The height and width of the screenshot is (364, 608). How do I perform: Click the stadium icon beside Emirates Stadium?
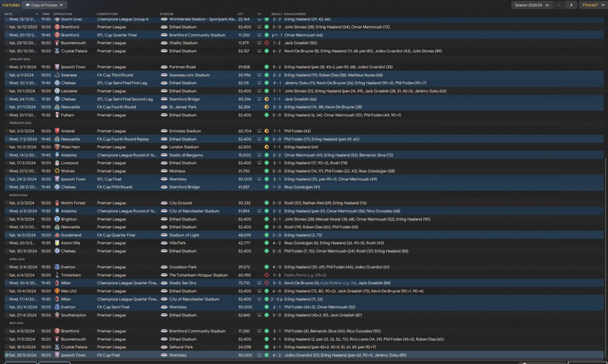pos(164,131)
